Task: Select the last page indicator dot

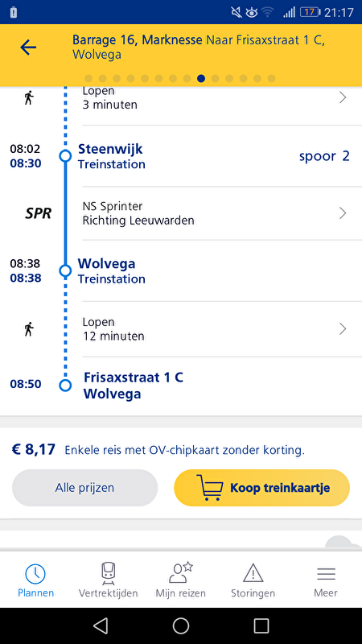Action: (271, 78)
